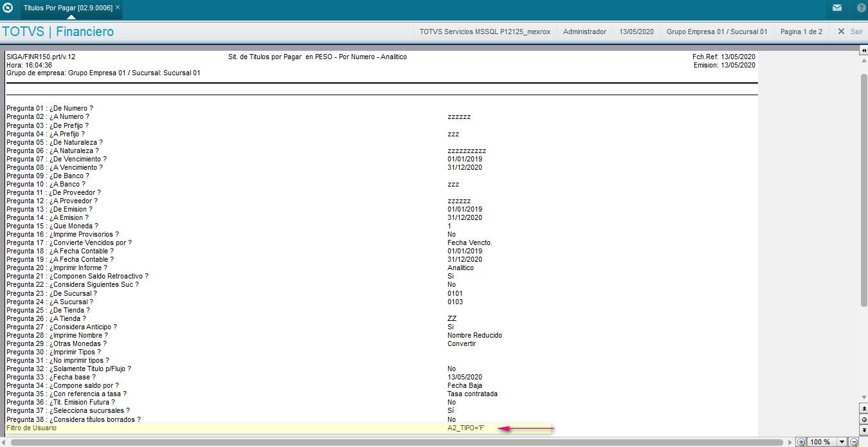Click the 13/05/2020 date in header bar

coord(637,32)
